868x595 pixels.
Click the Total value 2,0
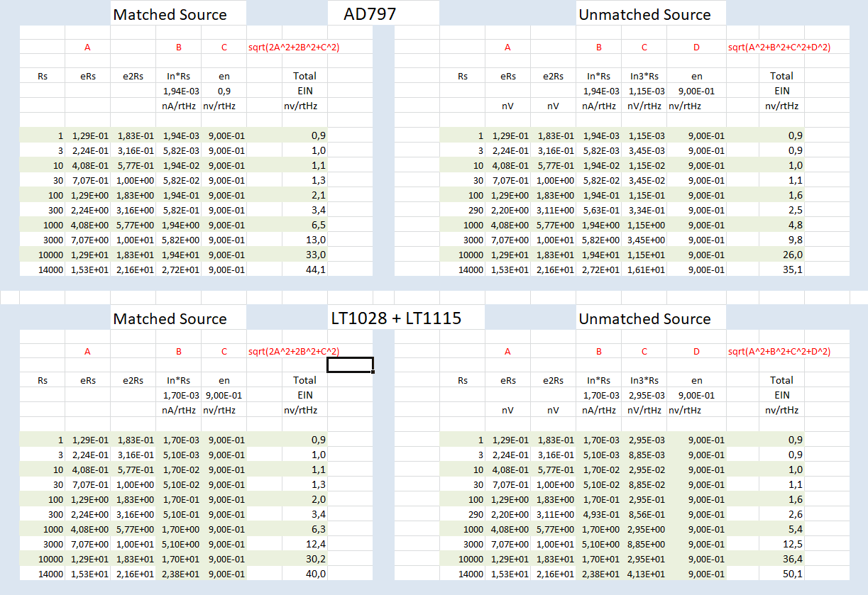318,499
